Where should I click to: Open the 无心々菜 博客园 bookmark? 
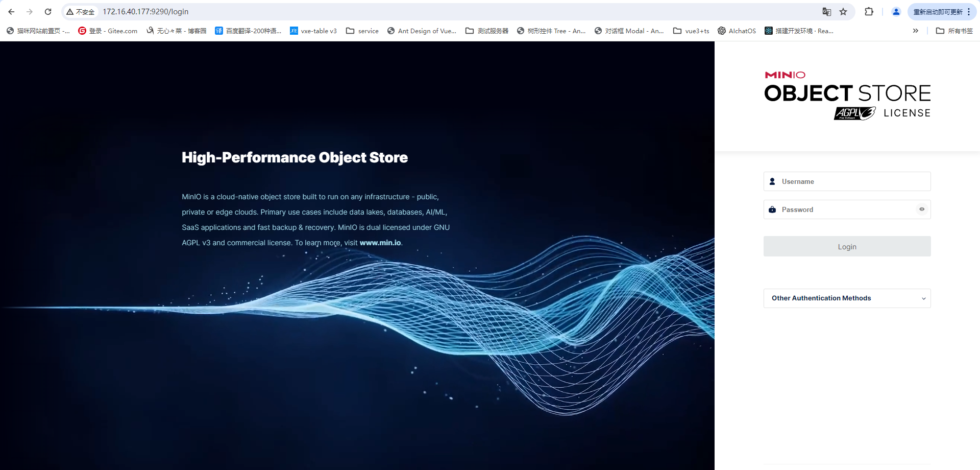pyautogui.click(x=176, y=31)
